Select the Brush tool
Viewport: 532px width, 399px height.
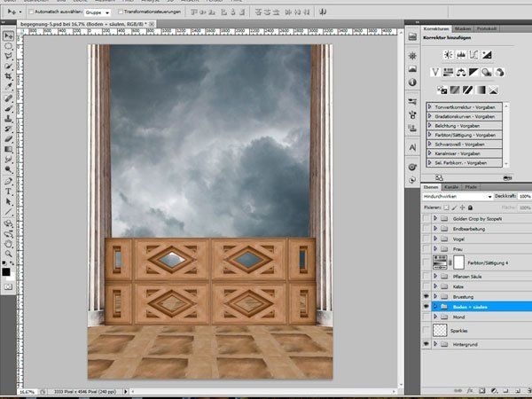(x=9, y=109)
